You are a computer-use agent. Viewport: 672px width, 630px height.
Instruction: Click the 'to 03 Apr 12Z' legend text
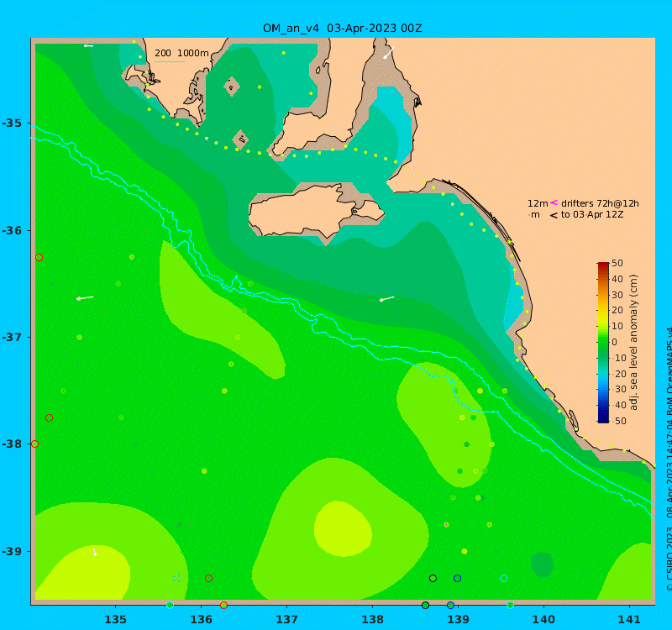pyautogui.click(x=592, y=215)
